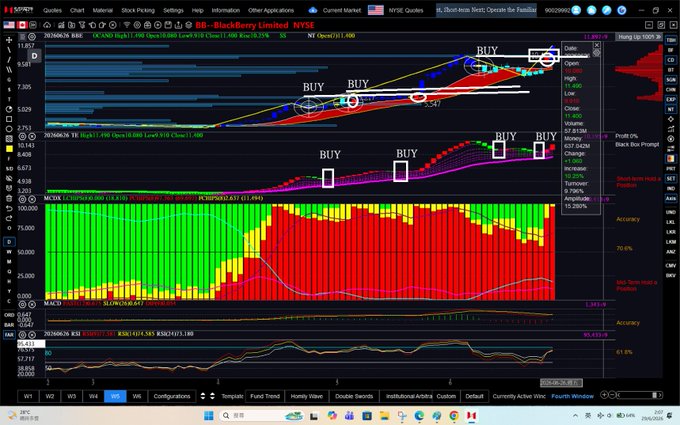This screenshot has width=680, height=425.
Task: Open the Windows system tray overflow chevron
Action: (x=575, y=416)
